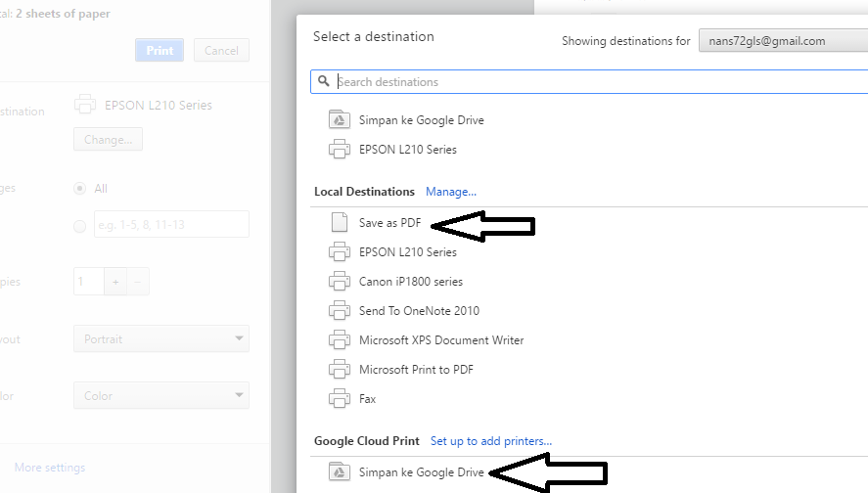The height and width of the screenshot is (493, 868).
Task: Click the Save as PDF document icon
Action: [340, 222]
